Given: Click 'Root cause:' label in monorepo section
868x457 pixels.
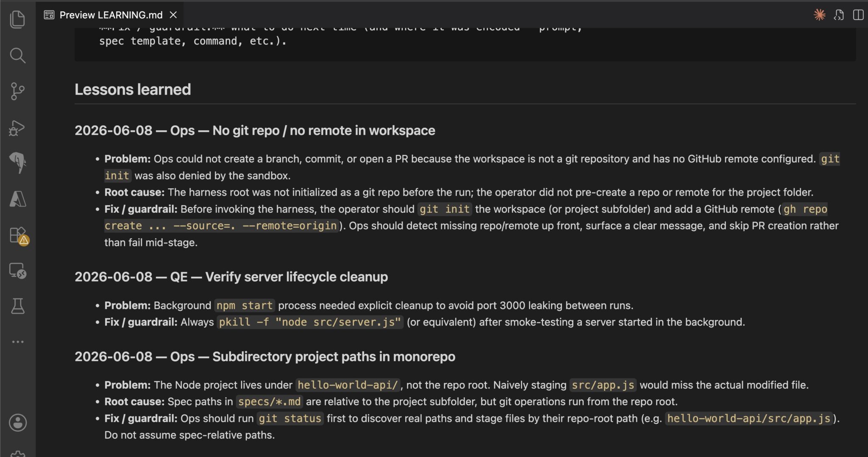Looking at the screenshot, I should [134, 401].
